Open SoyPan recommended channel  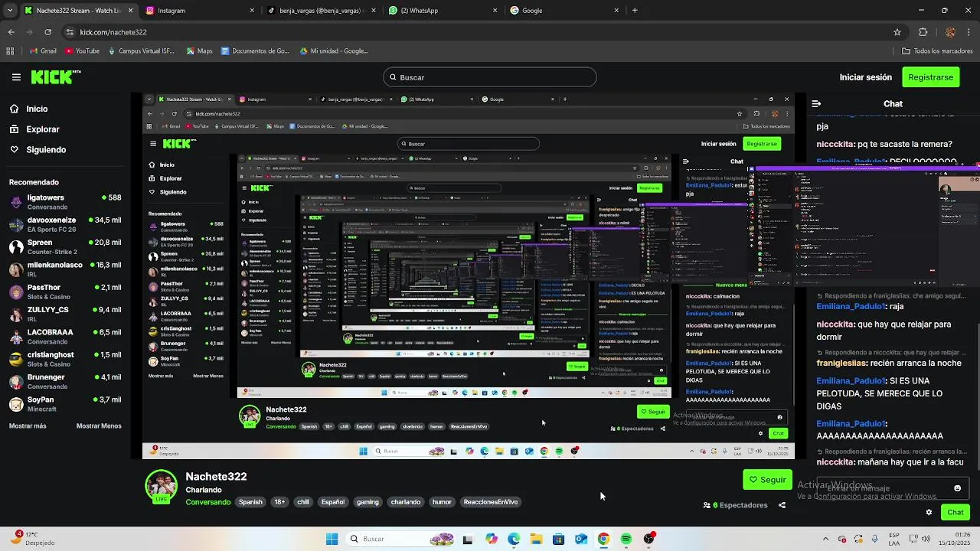click(x=65, y=404)
